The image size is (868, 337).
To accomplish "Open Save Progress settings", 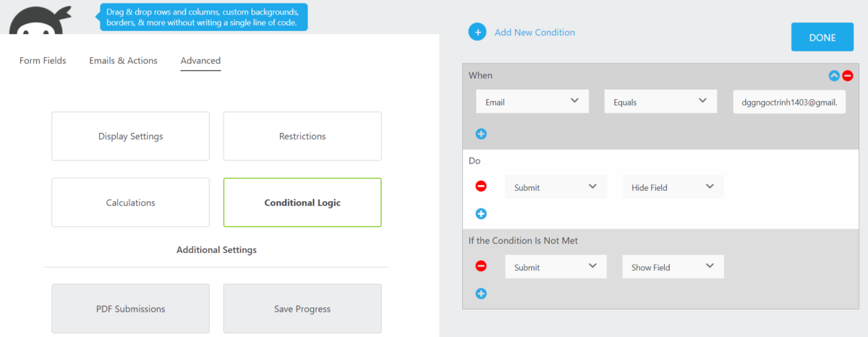I will (302, 309).
